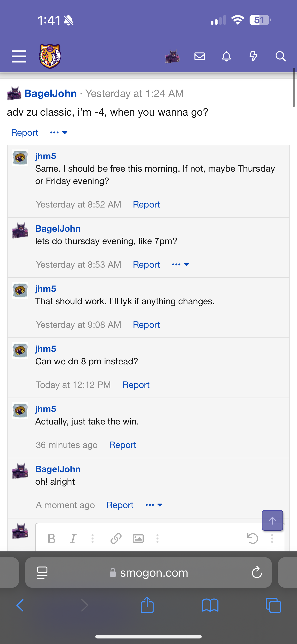Reload the page from the Safari address bar

(257, 573)
